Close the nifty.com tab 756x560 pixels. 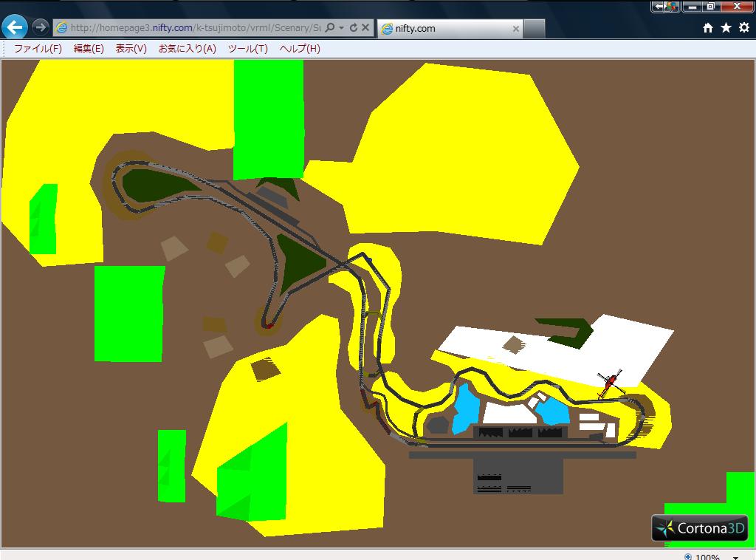tap(516, 29)
